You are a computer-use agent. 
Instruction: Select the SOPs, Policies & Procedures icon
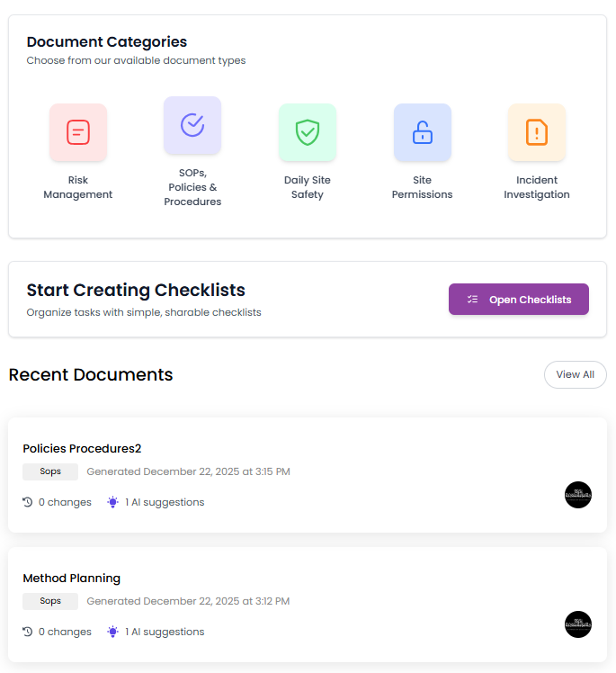pyautogui.click(x=192, y=125)
